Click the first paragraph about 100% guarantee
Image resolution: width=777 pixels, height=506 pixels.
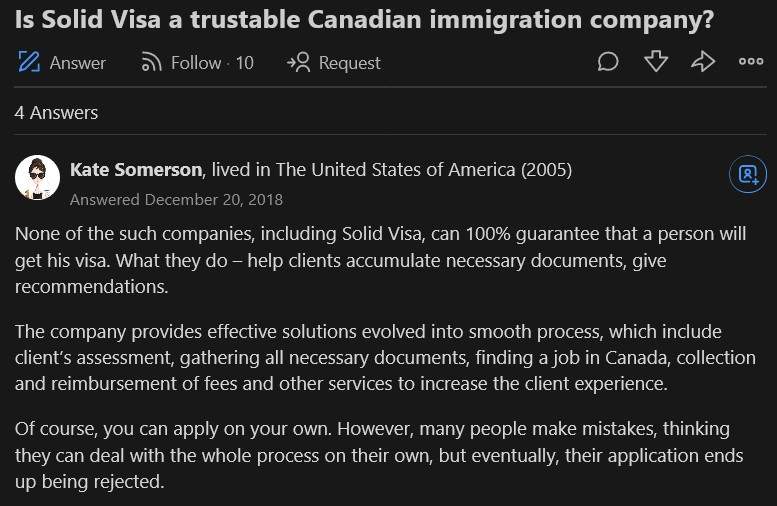381,260
